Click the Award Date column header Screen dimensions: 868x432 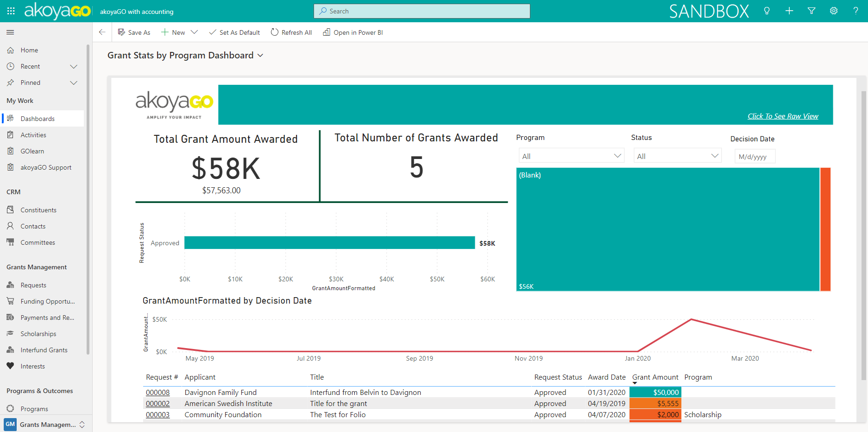click(x=607, y=377)
